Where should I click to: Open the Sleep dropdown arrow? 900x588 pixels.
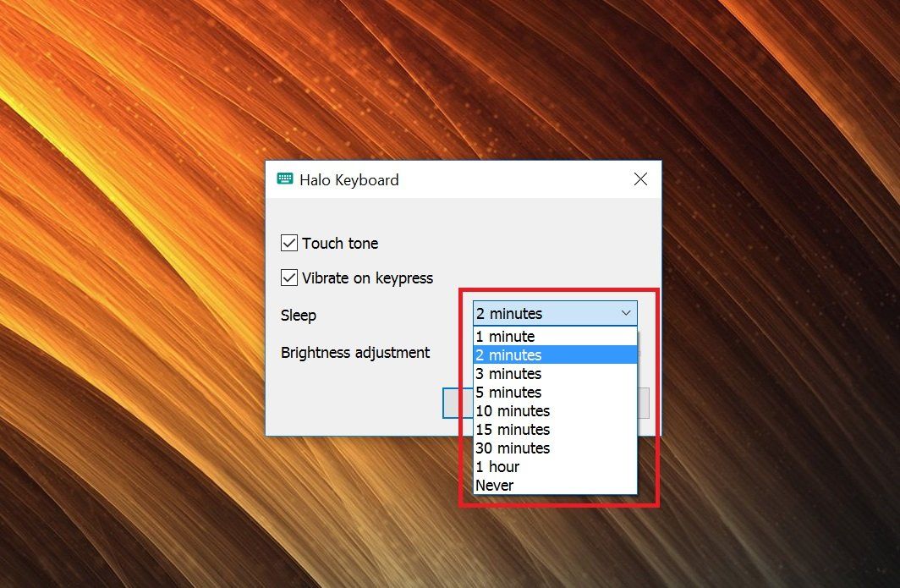[x=627, y=313]
